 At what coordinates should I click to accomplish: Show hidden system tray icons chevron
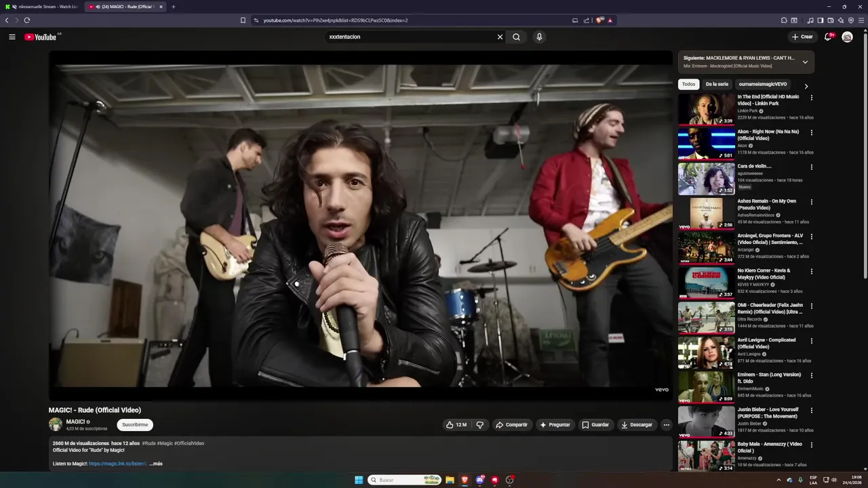point(778,480)
